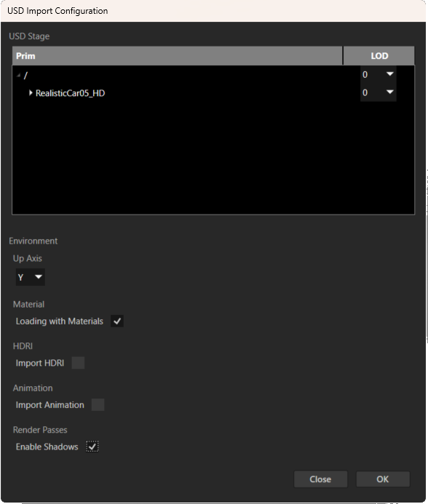Click the "Up Axis" label

tap(28, 258)
